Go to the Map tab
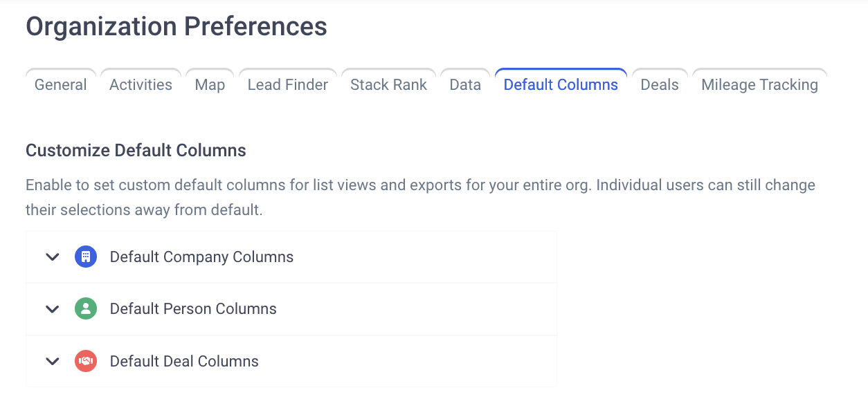 click(210, 84)
